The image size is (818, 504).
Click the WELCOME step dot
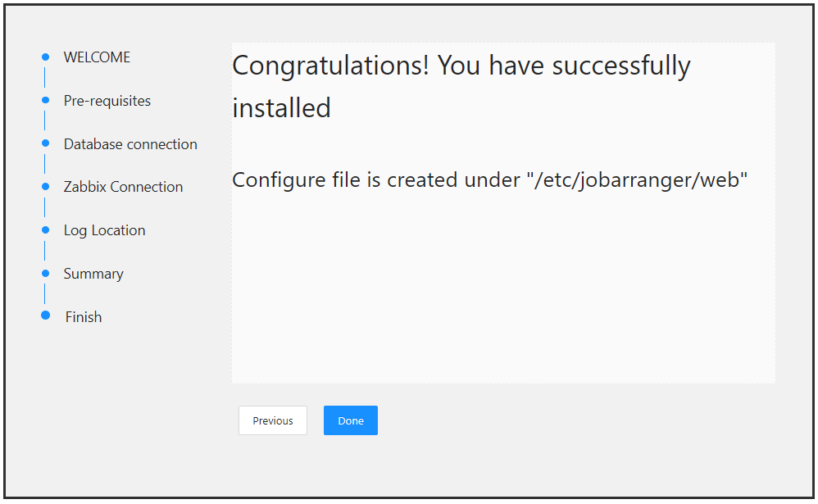(45, 57)
